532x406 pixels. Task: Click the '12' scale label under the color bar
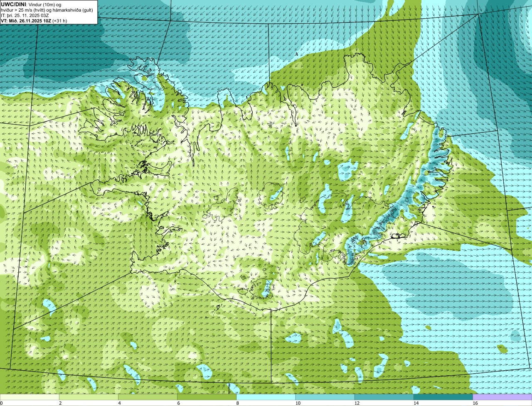point(357,403)
